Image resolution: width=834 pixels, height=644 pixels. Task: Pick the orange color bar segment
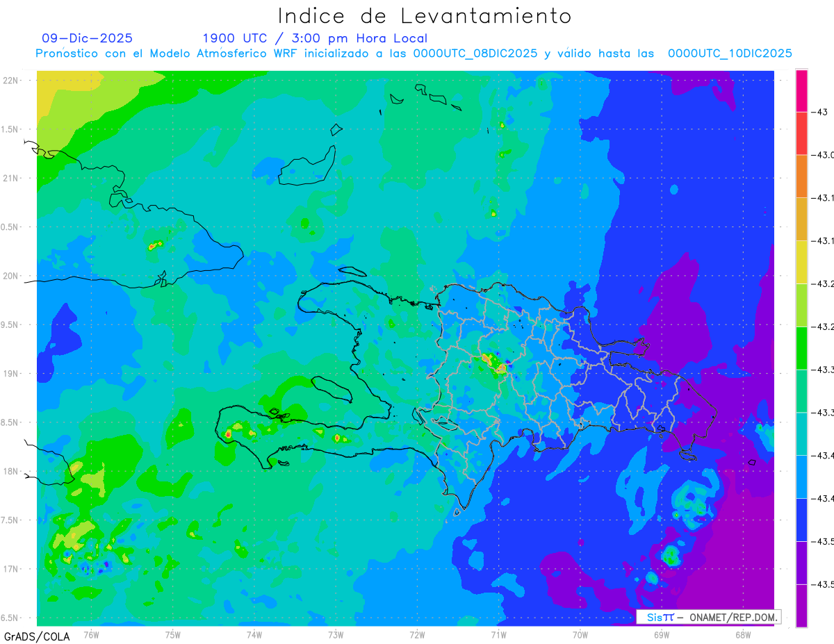click(801, 176)
